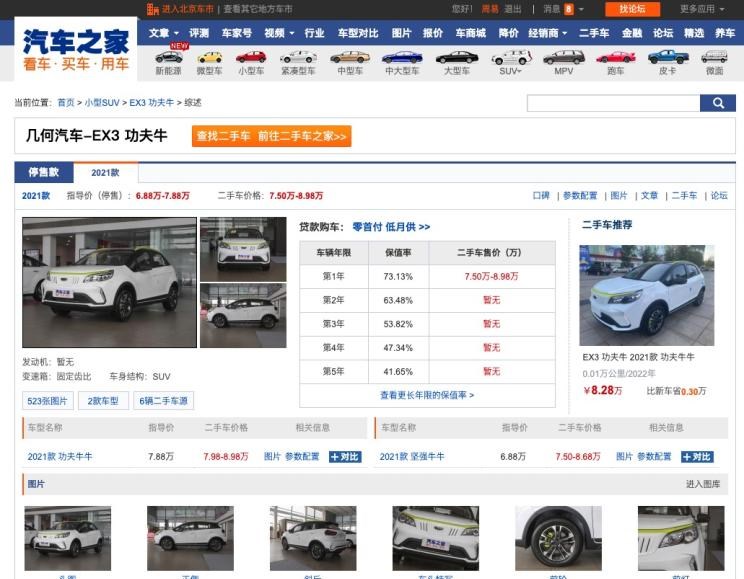Open 查看更长年限的保值率 link
Screen dimensions: 744x579
point(427,395)
